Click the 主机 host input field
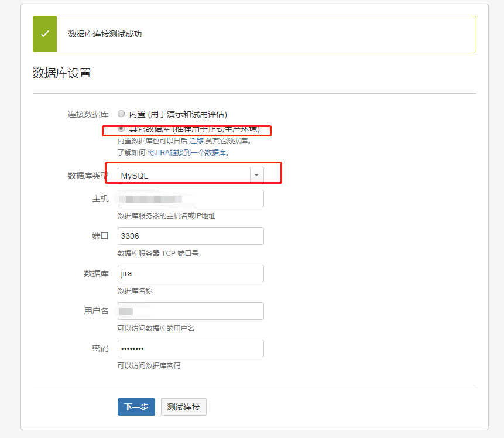 point(190,199)
